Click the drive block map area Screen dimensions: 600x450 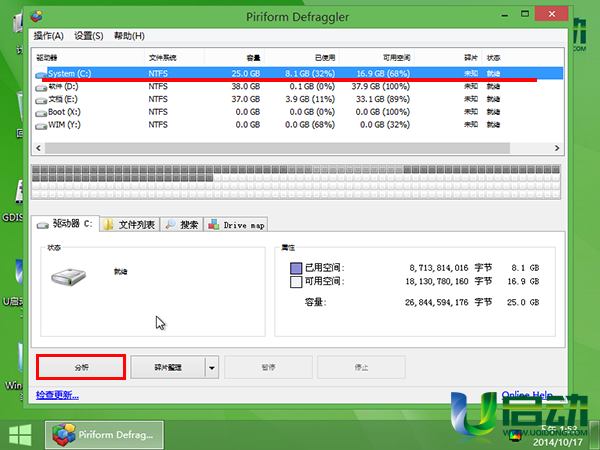[x=296, y=182]
